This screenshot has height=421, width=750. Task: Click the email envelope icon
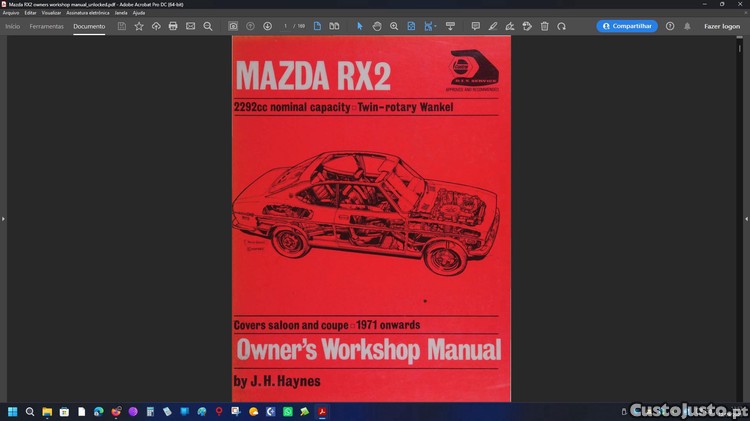[190, 26]
